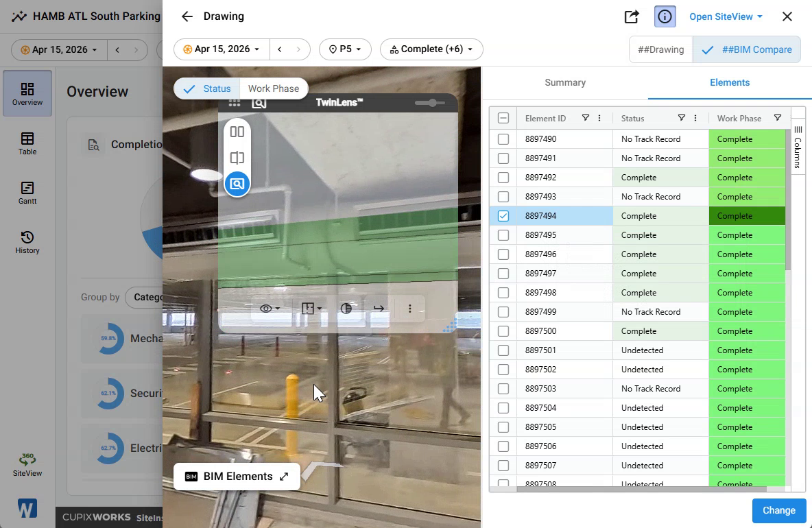Click the W logo at bottom left
Image resolution: width=812 pixels, height=528 pixels.
27,508
